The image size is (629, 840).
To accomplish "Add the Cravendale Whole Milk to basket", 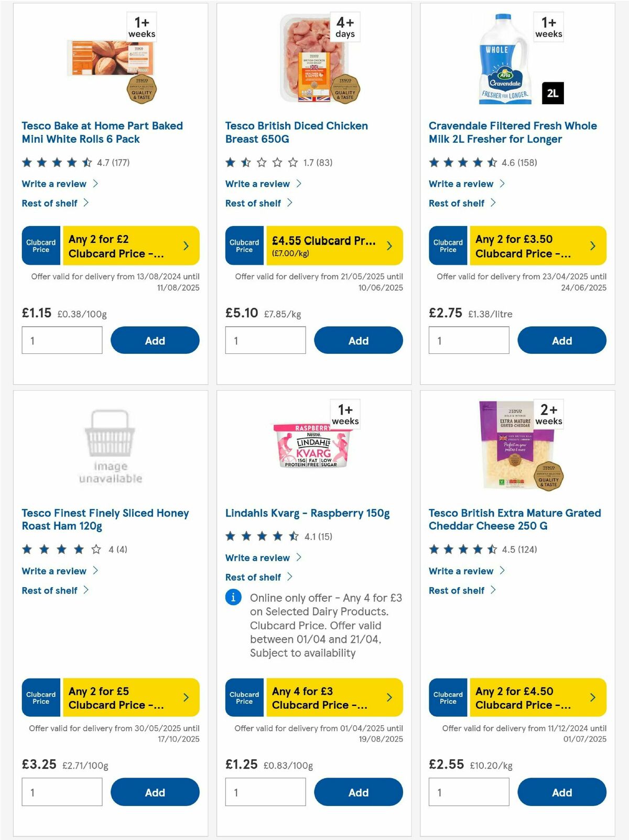I will pyautogui.click(x=561, y=340).
